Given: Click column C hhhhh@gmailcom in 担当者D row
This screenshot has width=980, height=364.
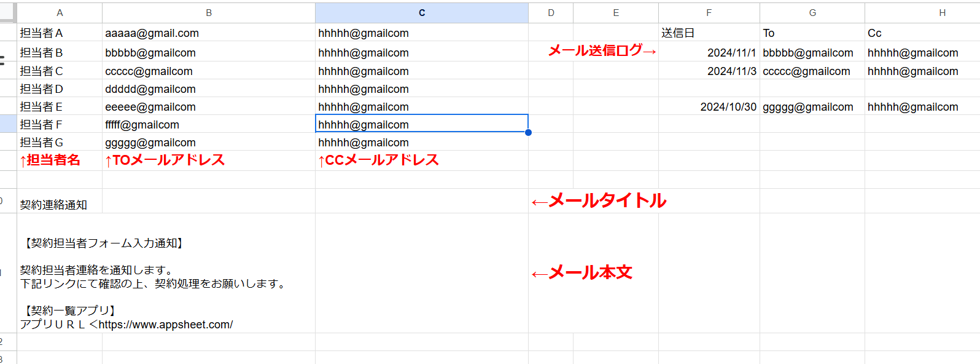Looking at the screenshot, I should click(422, 89).
